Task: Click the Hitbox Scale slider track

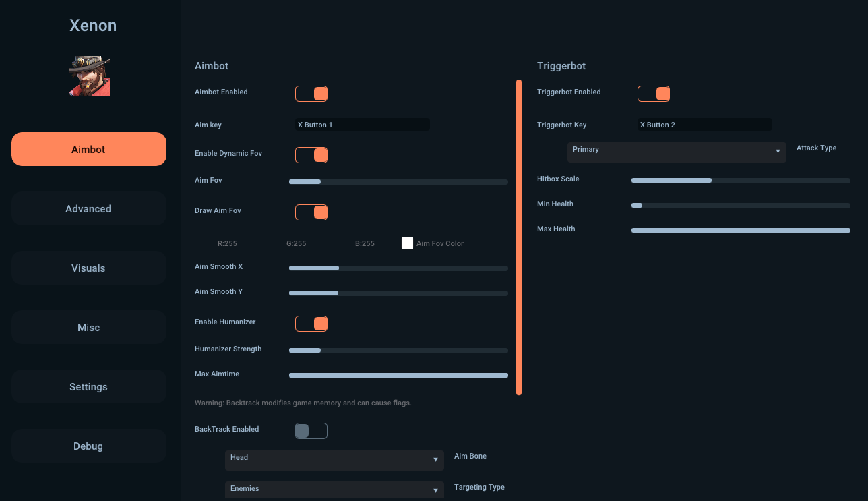Action: tap(741, 181)
